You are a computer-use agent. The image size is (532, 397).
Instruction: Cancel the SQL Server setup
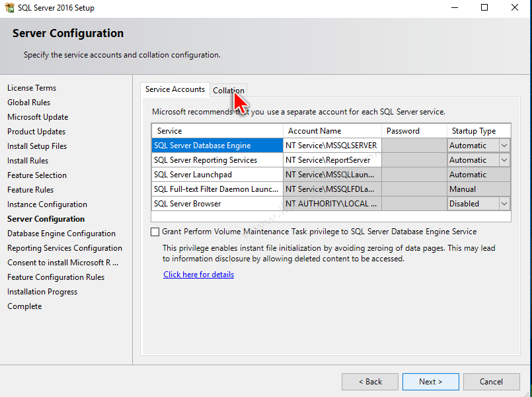(491, 382)
